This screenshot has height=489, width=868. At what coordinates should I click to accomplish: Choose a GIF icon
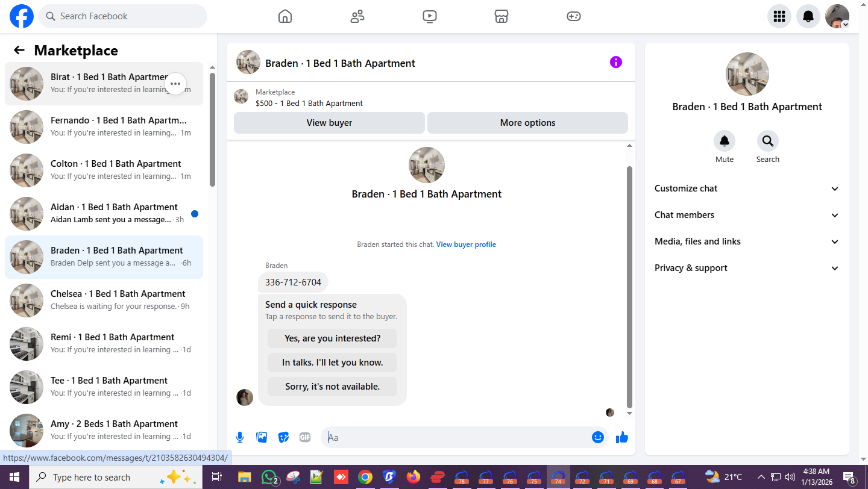click(x=305, y=437)
